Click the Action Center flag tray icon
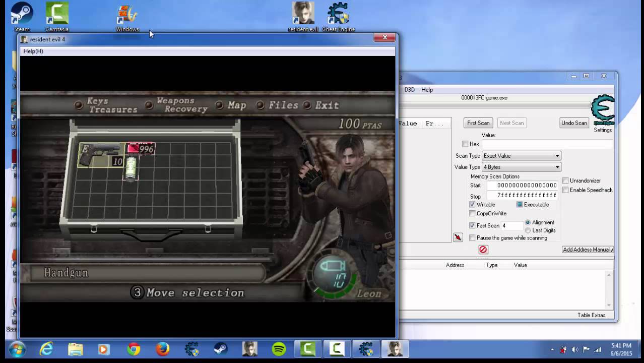This screenshot has height=363, width=644. pos(586,349)
